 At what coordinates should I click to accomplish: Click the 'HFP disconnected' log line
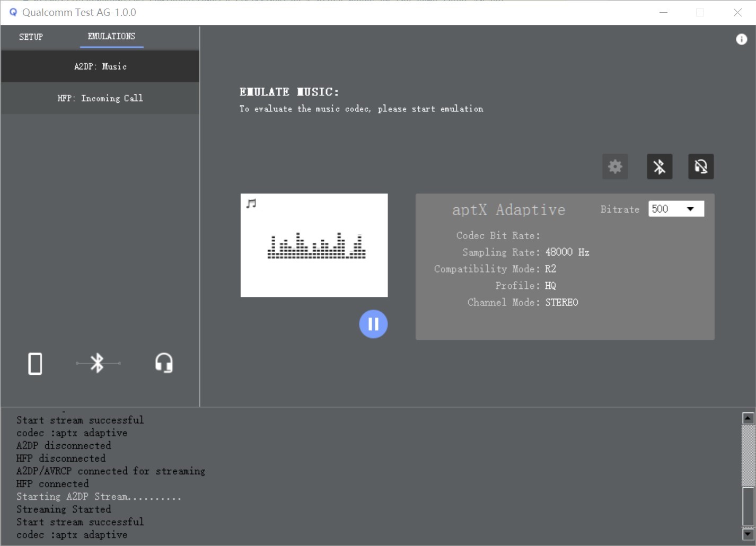(x=61, y=459)
